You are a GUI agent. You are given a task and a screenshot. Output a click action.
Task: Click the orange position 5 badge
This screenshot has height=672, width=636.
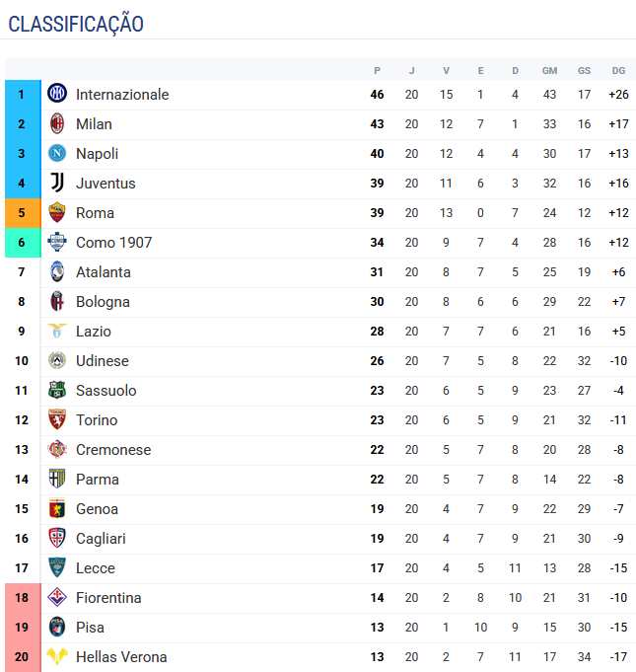[x=22, y=213]
